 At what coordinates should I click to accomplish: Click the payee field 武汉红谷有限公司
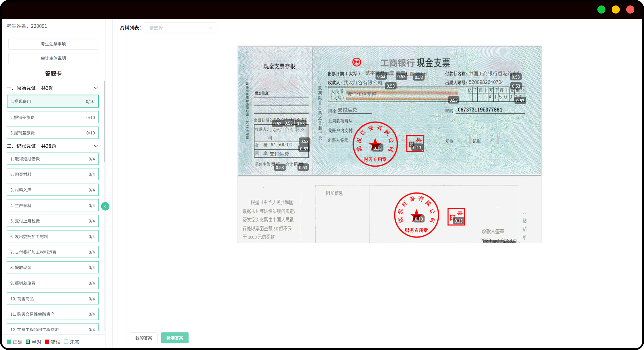click(363, 83)
